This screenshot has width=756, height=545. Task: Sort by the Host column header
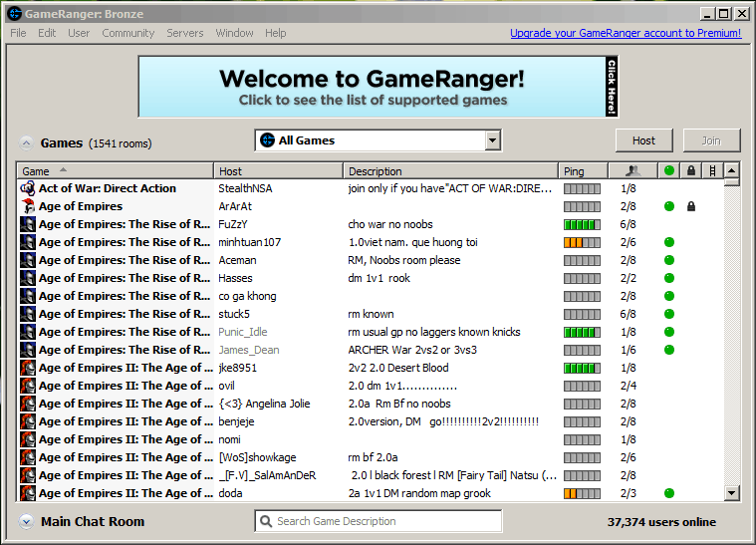(278, 170)
